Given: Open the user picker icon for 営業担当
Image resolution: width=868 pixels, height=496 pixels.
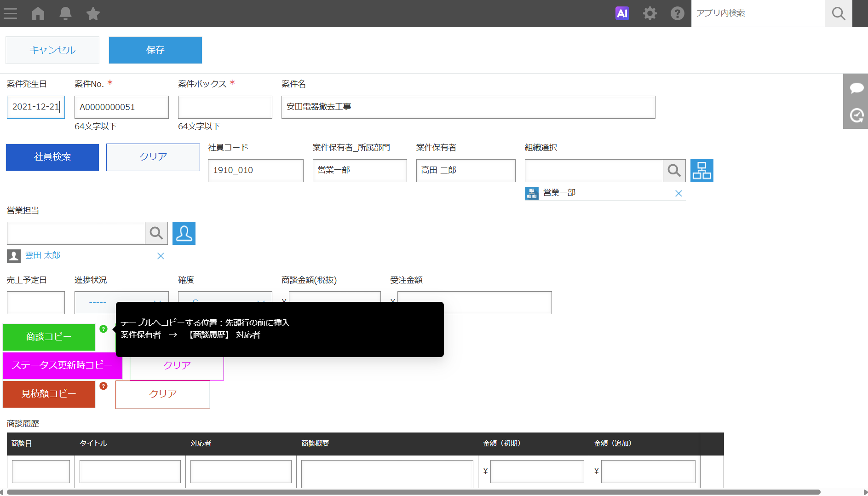Looking at the screenshot, I should pyautogui.click(x=184, y=233).
